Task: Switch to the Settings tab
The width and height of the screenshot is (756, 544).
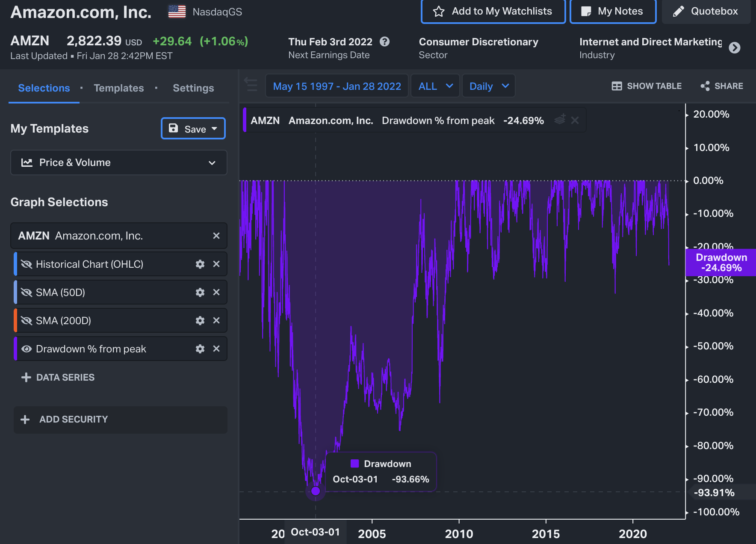Action: click(193, 88)
